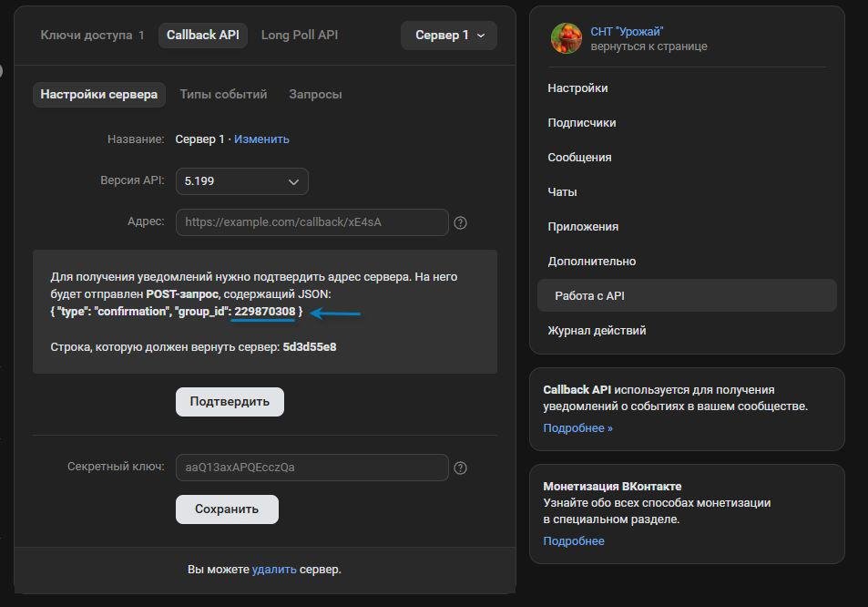
Task: Click help icon next to address field
Action: tap(460, 222)
